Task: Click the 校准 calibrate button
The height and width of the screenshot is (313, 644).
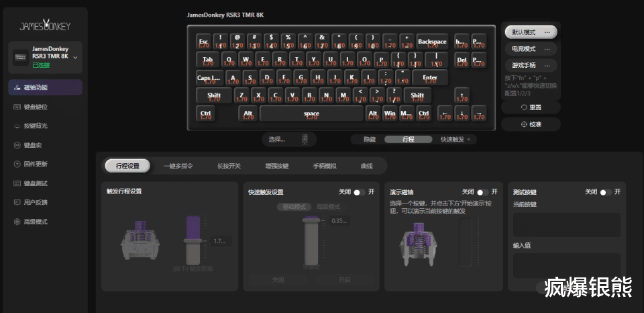Action: (531, 124)
